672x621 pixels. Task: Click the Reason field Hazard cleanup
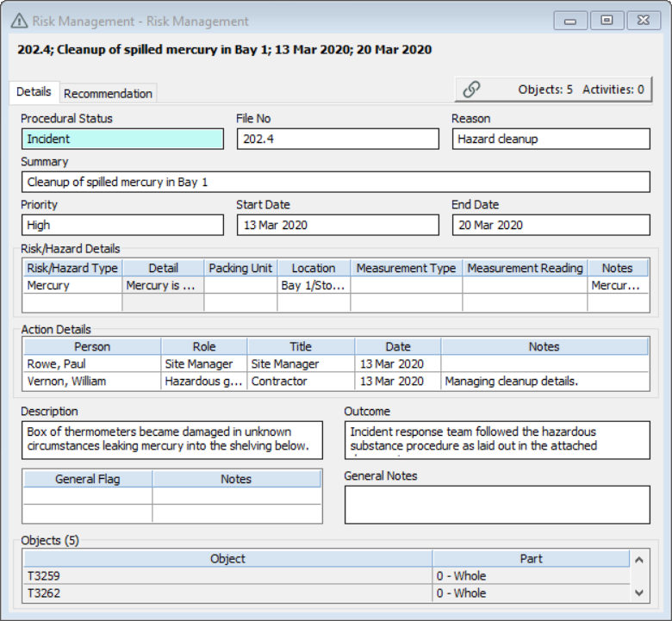coord(551,139)
